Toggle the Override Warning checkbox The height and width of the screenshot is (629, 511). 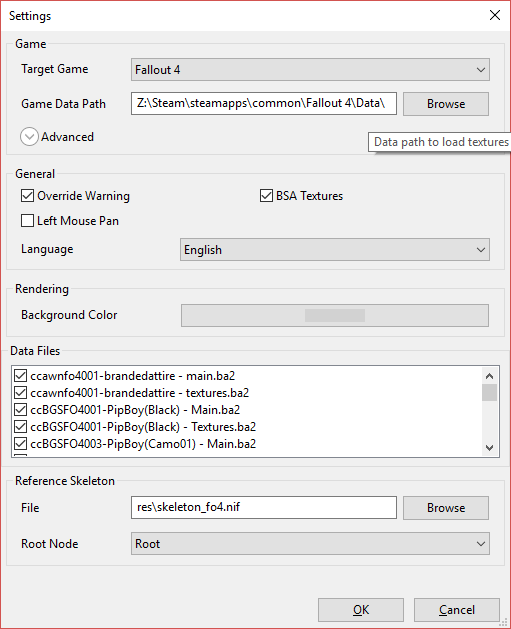[x=27, y=196]
